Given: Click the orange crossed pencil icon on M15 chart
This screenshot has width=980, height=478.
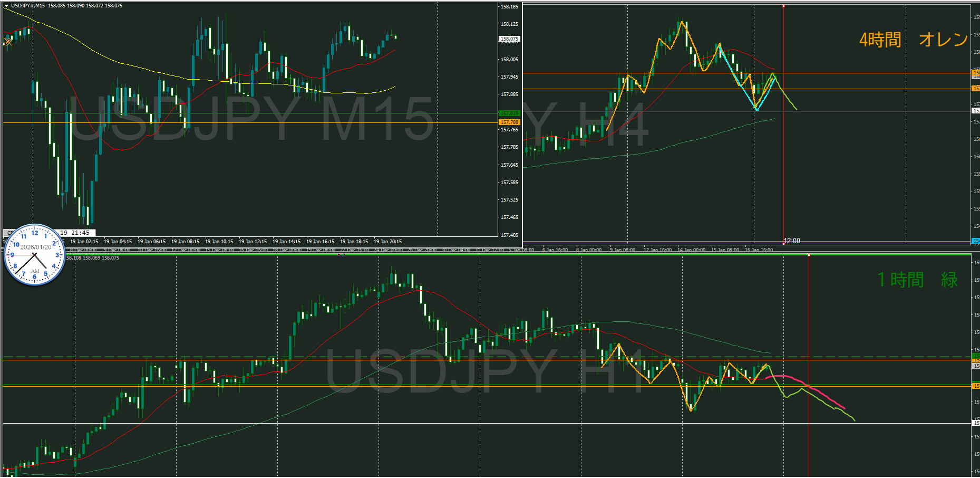Looking at the screenshot, I should point(8,41).
